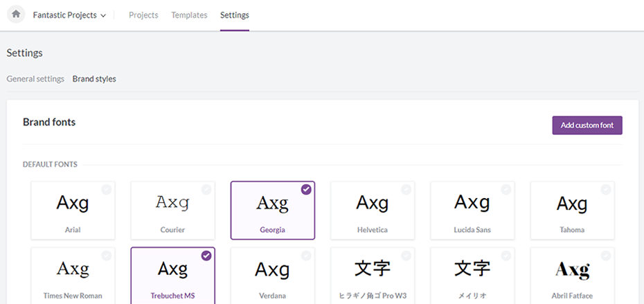The width and height of the screenshot is (644, 304).
Task: Select the ヒラギノ角ゴ Pro W3 font card
Action: [x=373, y=276]
